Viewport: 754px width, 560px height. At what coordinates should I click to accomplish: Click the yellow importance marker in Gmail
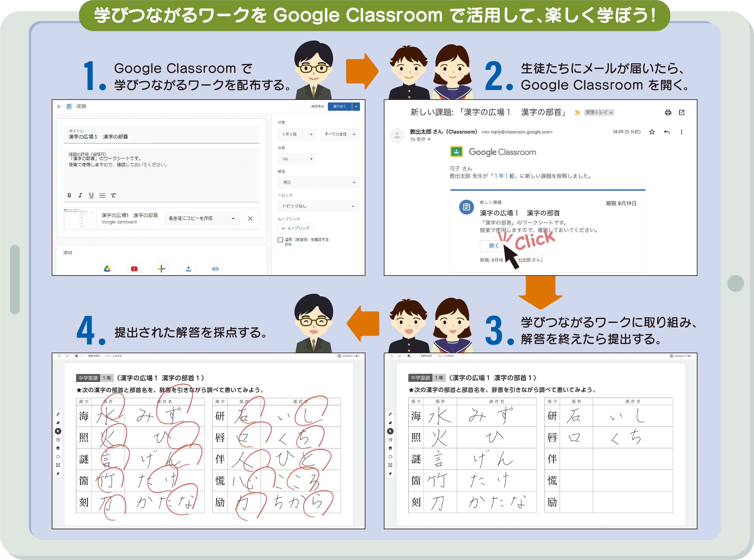[x=577, y=113]
